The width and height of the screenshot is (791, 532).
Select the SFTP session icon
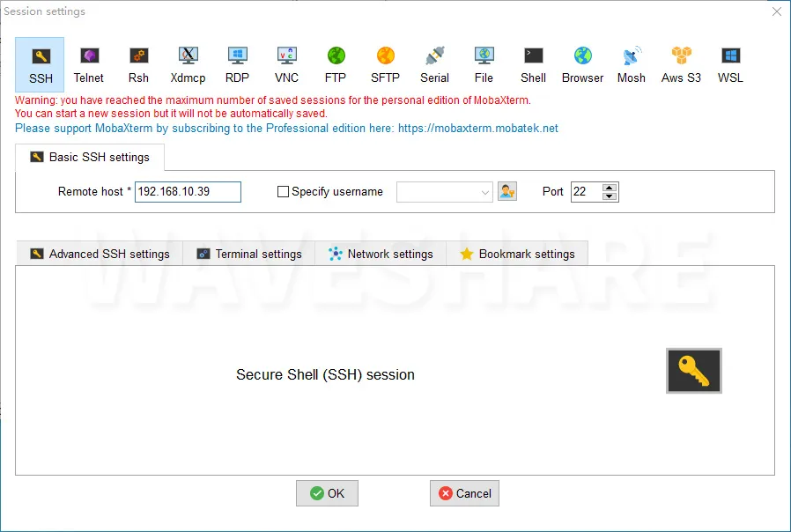pyautogui.click(x=385, y=64)
